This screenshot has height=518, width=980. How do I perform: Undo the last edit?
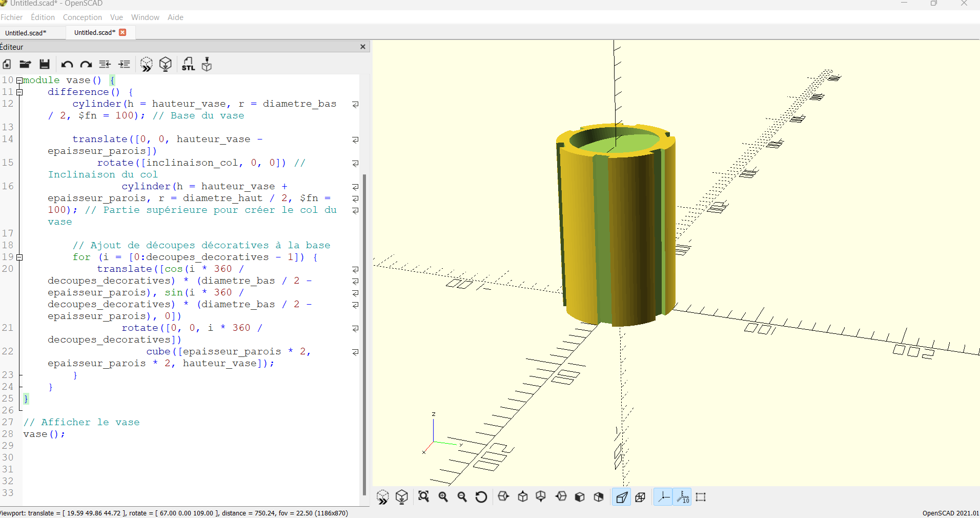click(x=67, y=64)
